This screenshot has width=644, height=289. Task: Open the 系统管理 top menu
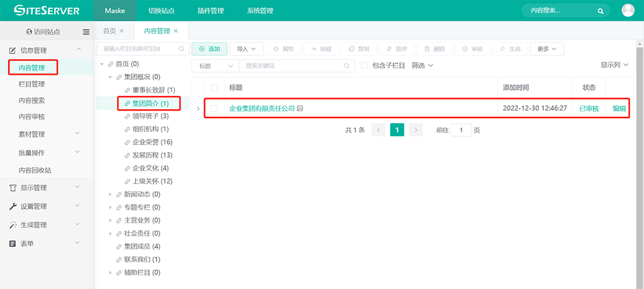point(260,11)
